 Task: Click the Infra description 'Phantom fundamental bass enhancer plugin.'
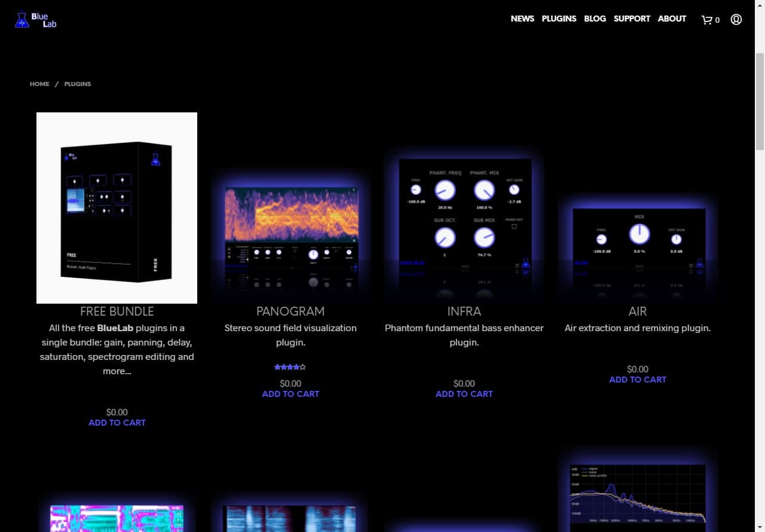click(464, 335)
